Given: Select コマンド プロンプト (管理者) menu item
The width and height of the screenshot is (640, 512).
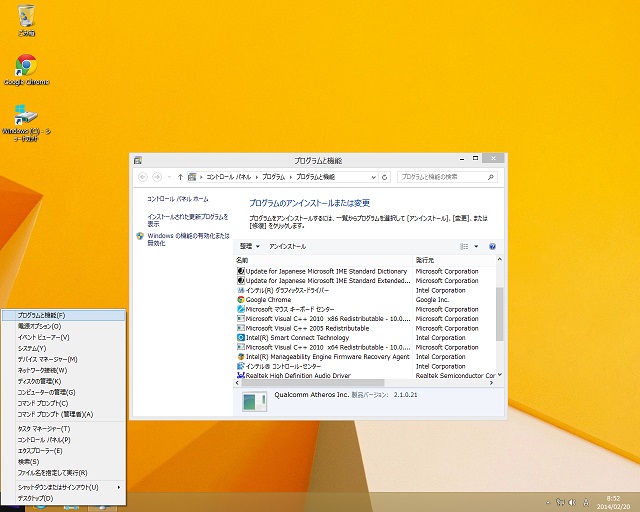Looking at the screenshot, I should tap(56, 414).
